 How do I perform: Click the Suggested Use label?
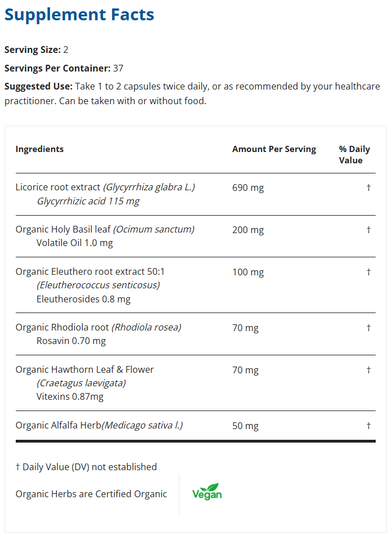coord(38,87)
